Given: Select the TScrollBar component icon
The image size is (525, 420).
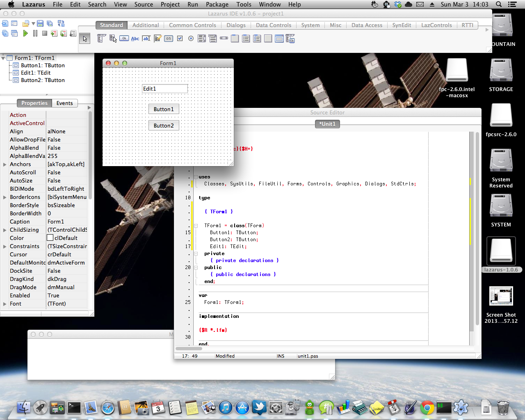Looking at the screenshot, I should [x=224, y=39].
